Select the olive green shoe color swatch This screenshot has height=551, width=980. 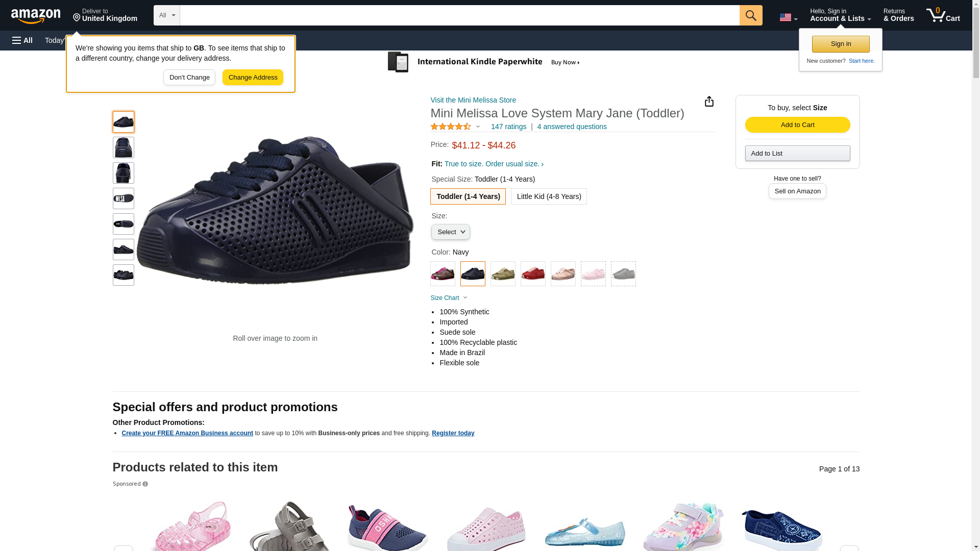[503, 274]
